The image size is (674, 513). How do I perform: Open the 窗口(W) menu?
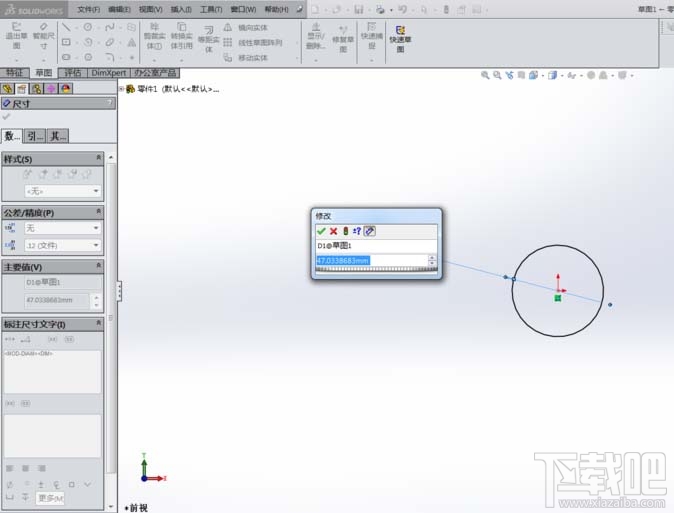tap(243, 9)
